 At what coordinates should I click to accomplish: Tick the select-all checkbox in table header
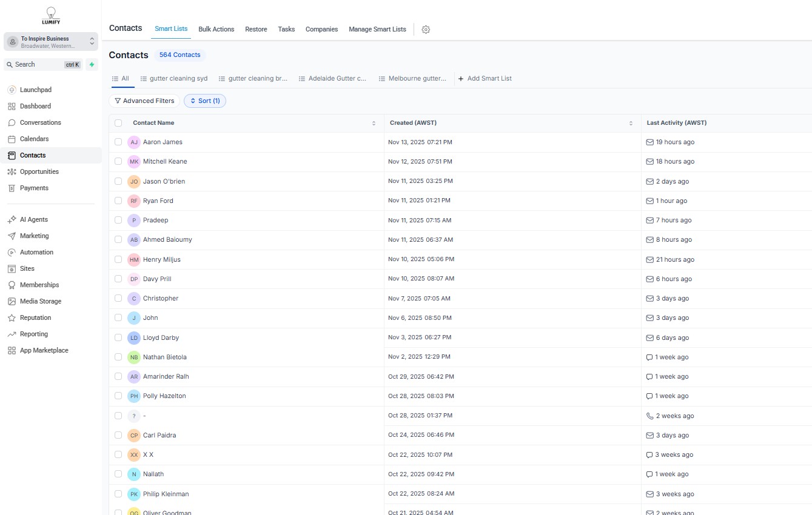[118, 123]
